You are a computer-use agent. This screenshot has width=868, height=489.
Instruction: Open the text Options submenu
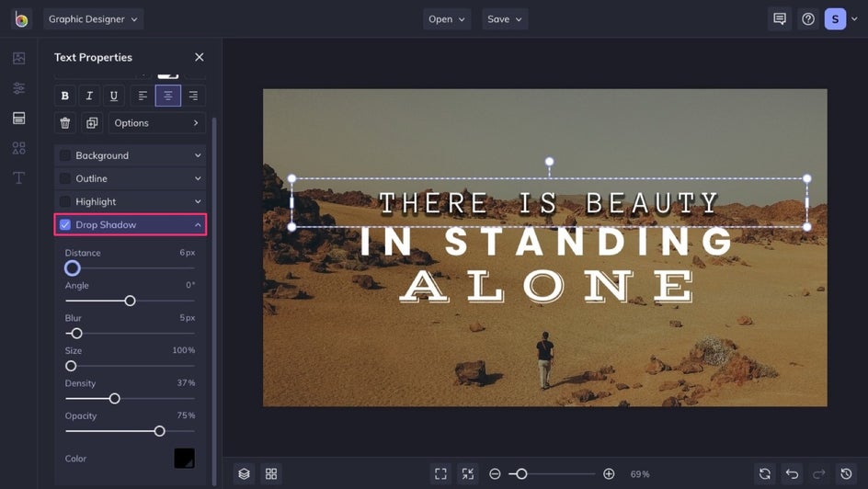pyautogui.click(x=157, y=123)
